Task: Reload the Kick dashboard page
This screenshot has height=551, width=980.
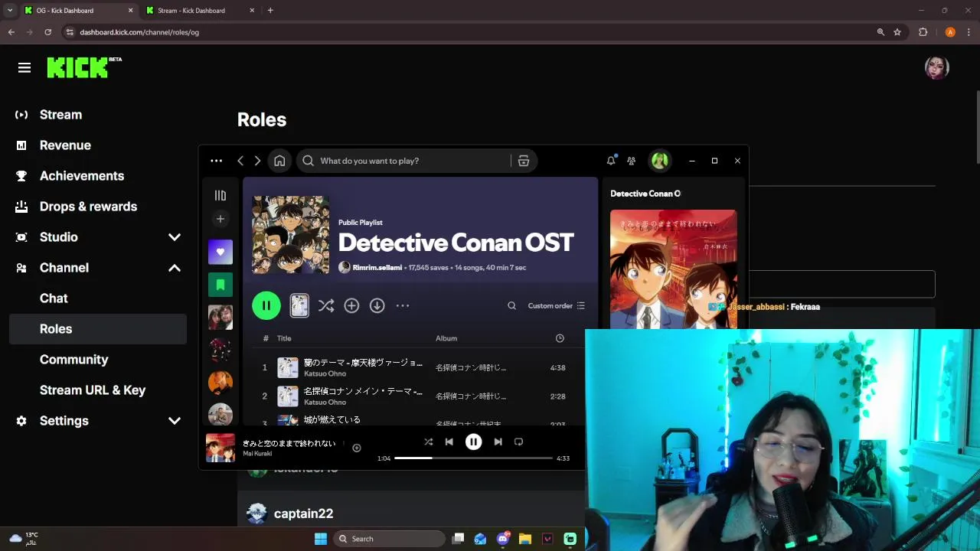Action: point(47,32)
